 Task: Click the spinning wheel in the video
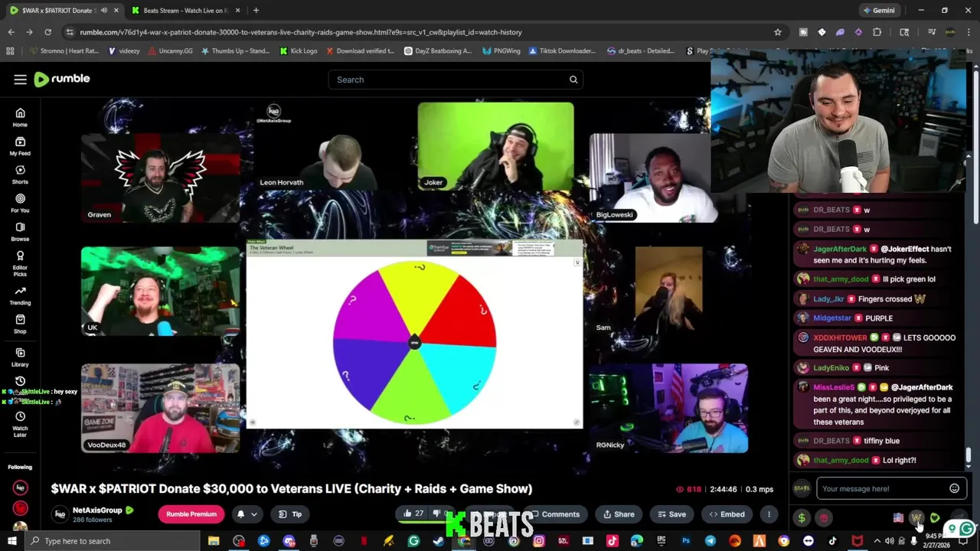pos(414,342)
